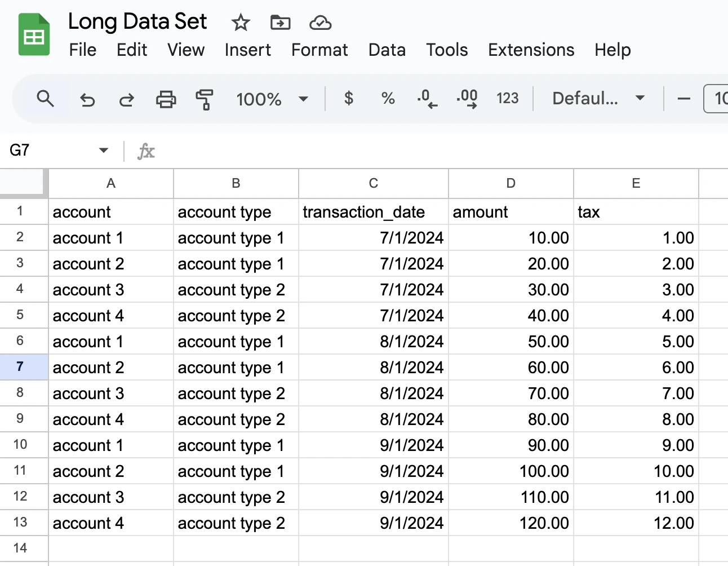Screen dimensions: 728x566
Task: Open the search in the toolbar
Action: (45, 99)
